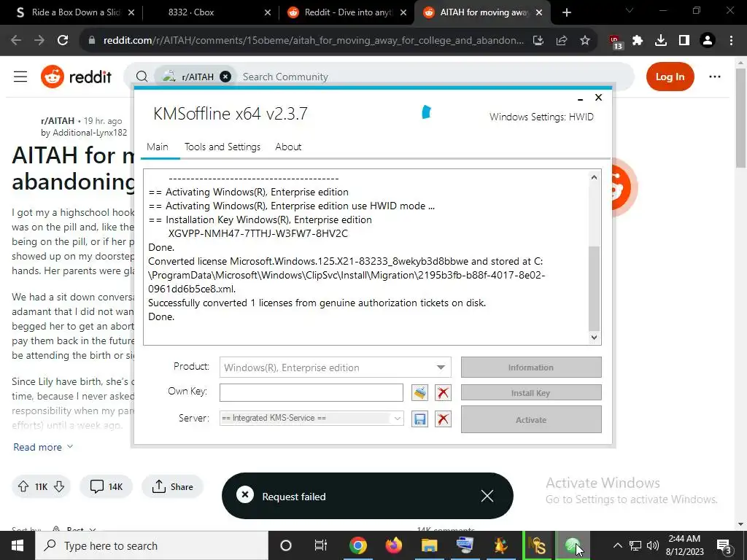Open Chrome from the taskbar
Viewport: 747px width, 560px height.
(358, 545)
